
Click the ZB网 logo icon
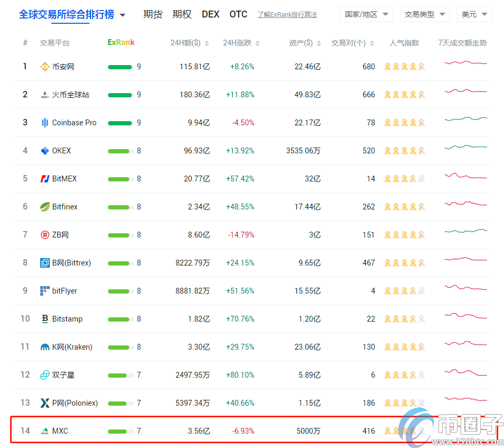coord(44,235)
